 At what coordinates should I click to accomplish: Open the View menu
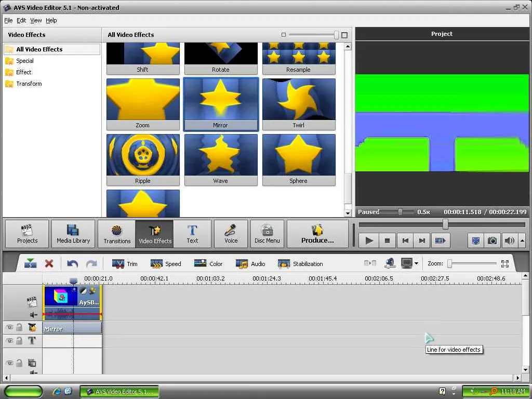(36, 20)
